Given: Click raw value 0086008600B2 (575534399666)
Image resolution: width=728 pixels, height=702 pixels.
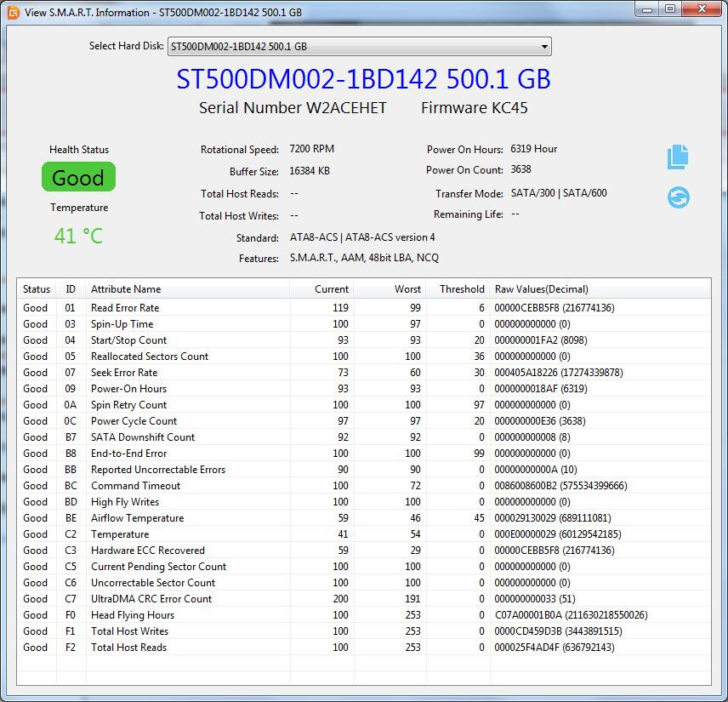Looking at the screenshot, I should 560,486.
